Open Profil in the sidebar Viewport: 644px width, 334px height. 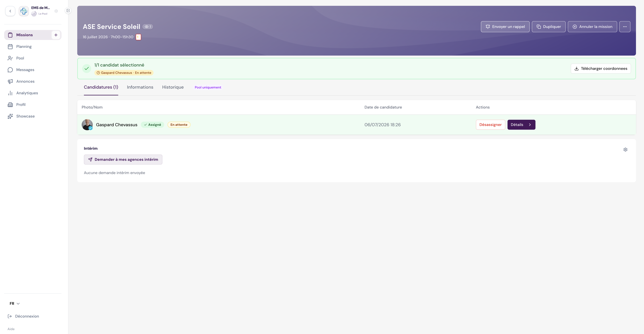pyautogui.click(x=33, y=105)
